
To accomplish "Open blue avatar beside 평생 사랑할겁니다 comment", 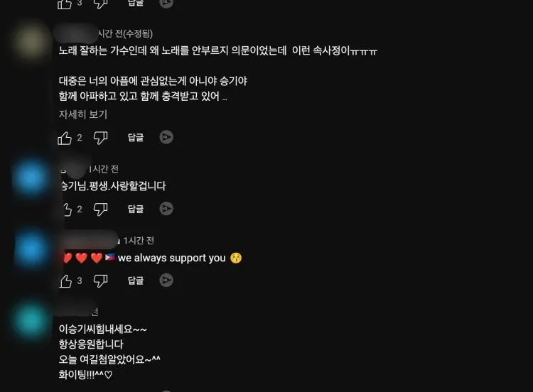I will 31,178.
